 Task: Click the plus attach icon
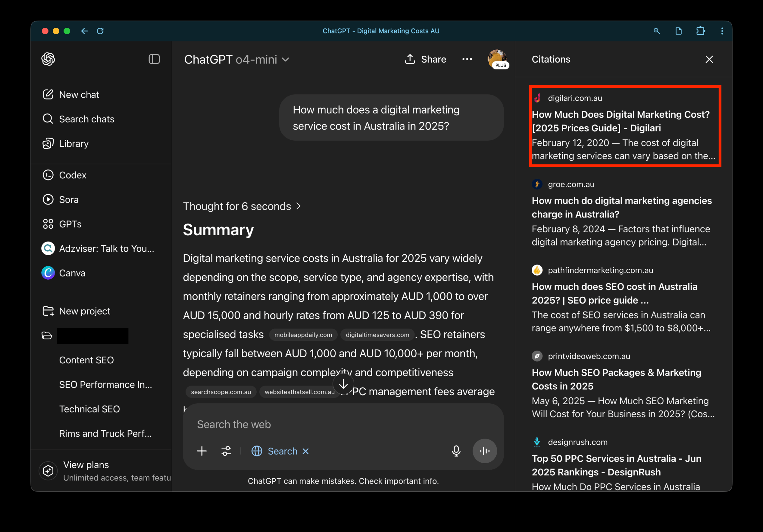click(202, 451)
